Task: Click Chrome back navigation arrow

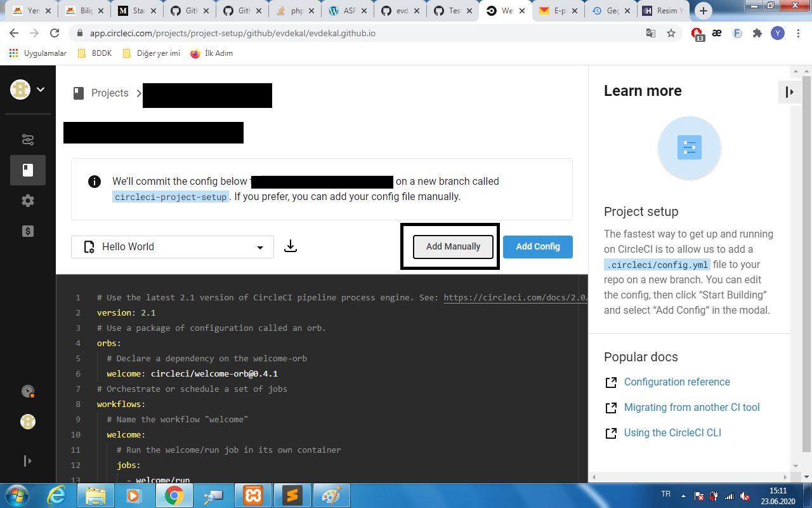Action: tap(14, 33)
